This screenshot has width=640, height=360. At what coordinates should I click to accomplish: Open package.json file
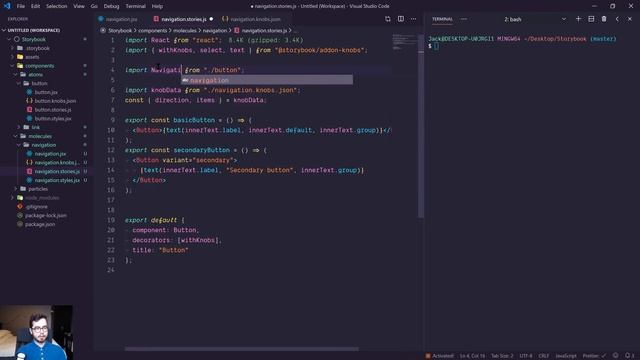click(40, 224)
